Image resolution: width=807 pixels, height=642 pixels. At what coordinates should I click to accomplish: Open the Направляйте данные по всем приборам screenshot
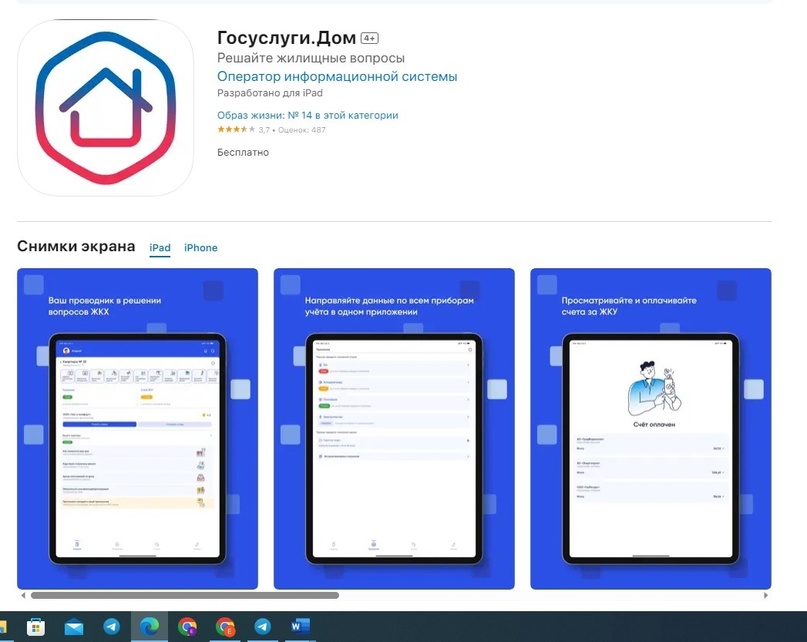[x=394, y=429]
